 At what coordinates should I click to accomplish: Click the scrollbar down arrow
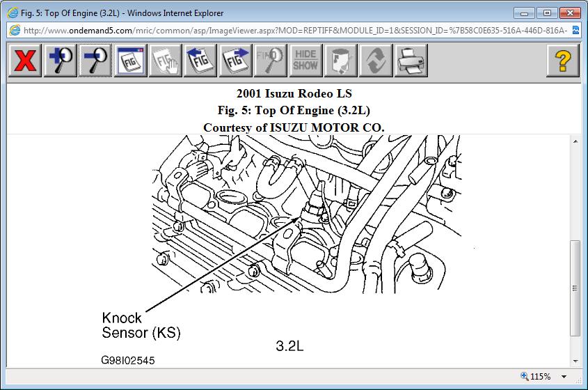click(x=575, y=361)
